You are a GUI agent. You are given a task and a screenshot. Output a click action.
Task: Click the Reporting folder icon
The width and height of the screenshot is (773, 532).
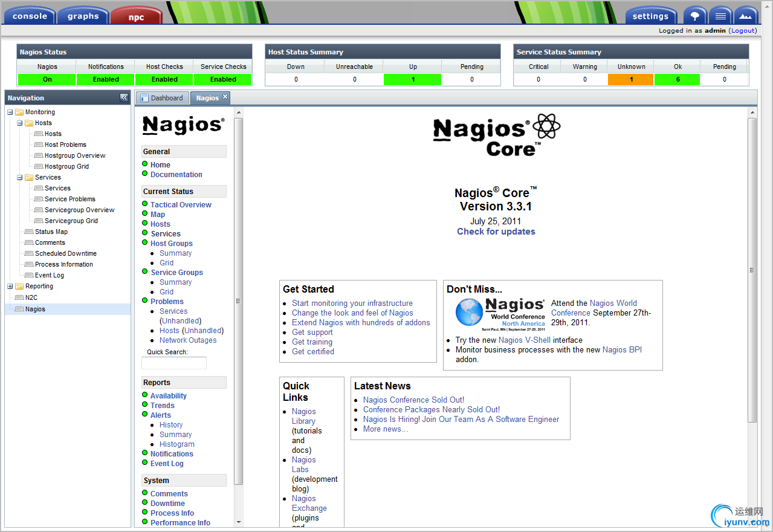pos(19,286)
